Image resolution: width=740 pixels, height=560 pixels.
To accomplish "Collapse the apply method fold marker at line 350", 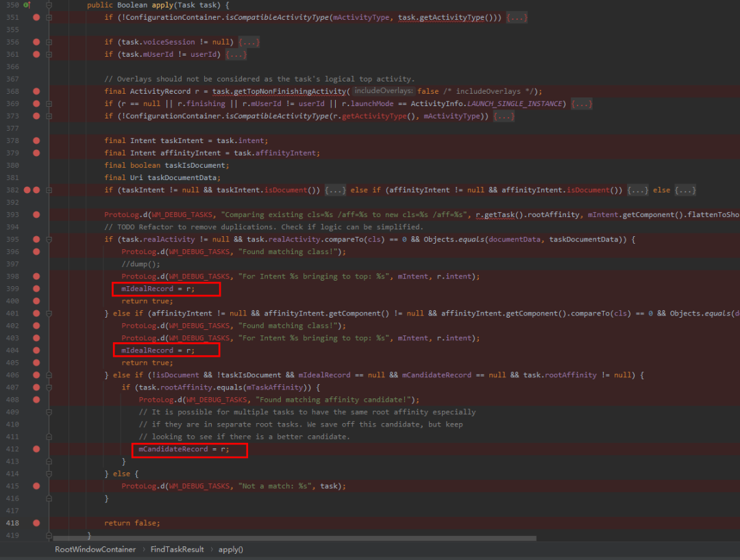I will point(49,5).
